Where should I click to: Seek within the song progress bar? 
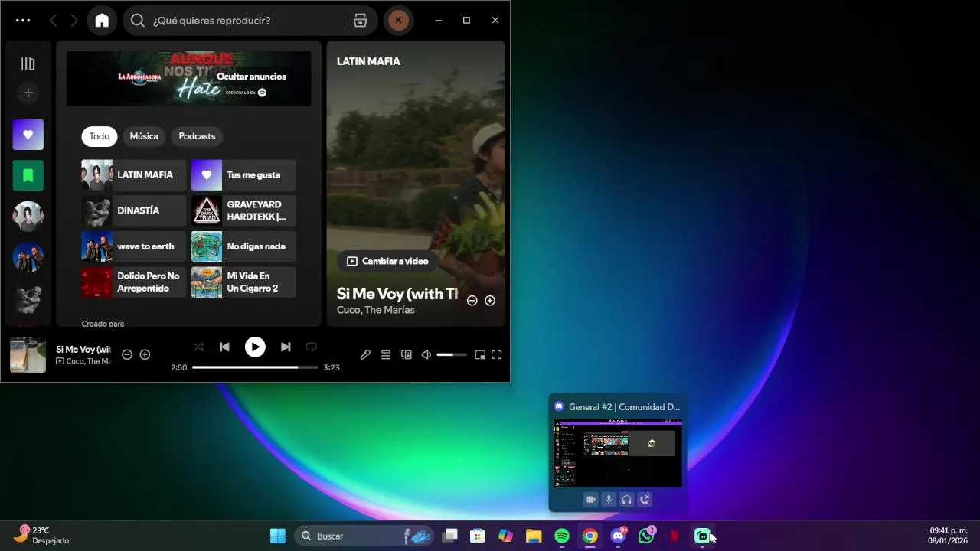[255, 367]
